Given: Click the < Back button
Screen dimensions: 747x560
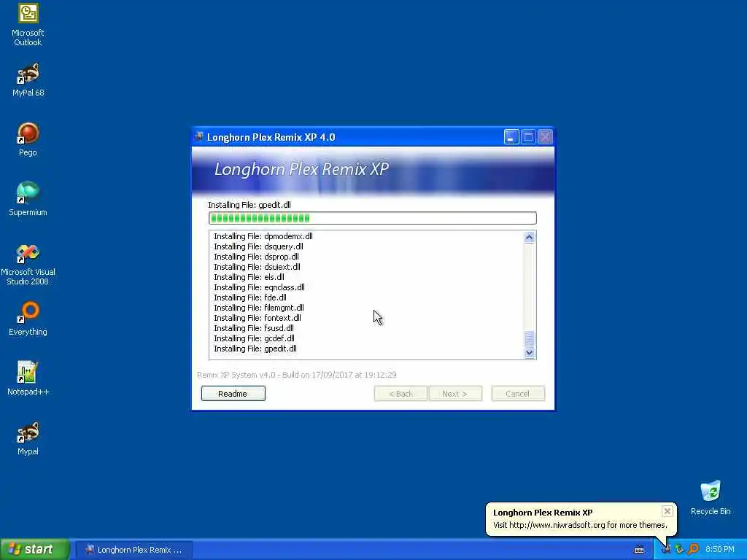Looking at the screenshot, I should pyautogui.click(x=400, y=393).
